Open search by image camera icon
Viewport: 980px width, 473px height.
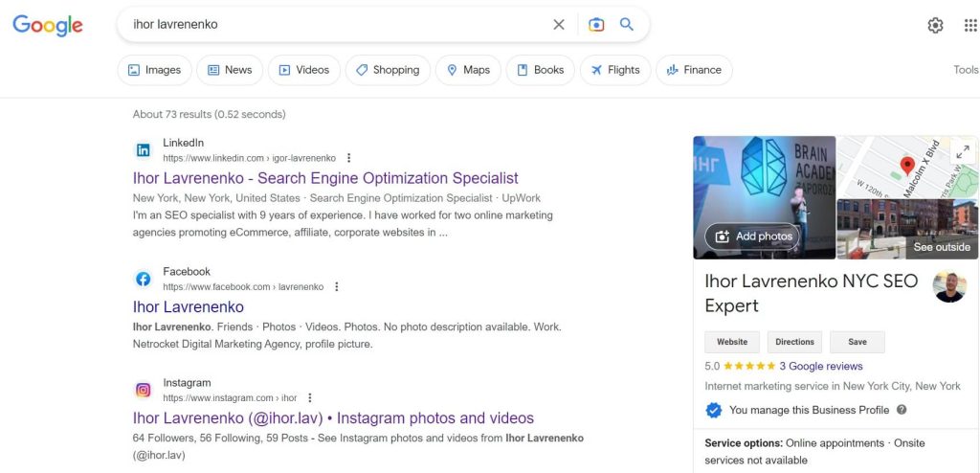[596, 24]
